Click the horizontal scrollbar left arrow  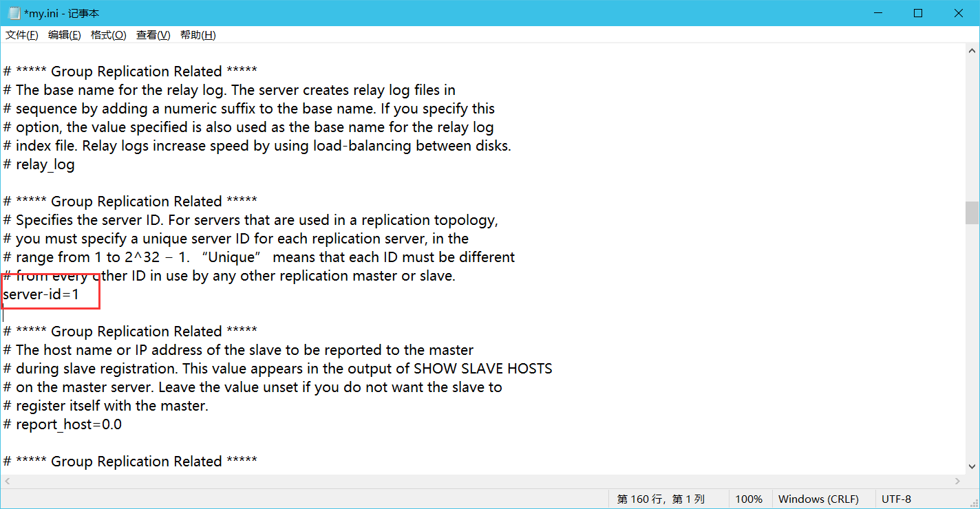8,481
